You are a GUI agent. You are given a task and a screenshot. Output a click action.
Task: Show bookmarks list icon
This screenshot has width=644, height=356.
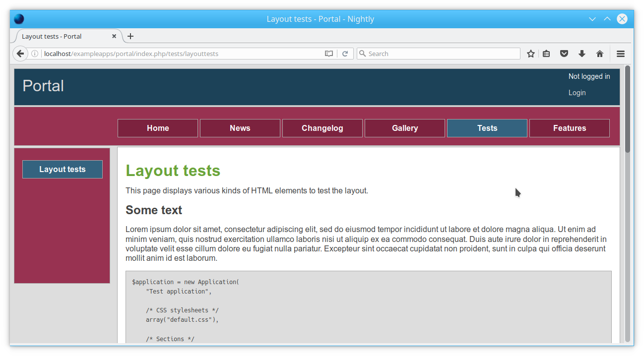[x=546, y=54]
